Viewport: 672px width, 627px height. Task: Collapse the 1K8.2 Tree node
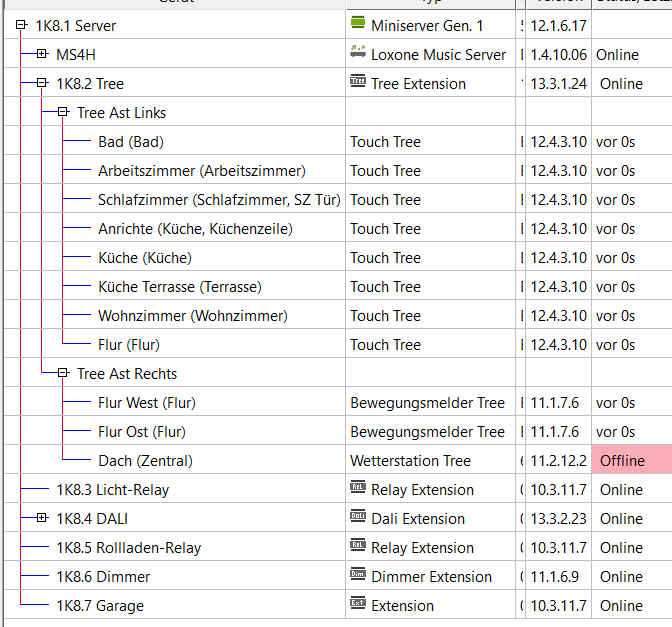(x=42, y=83)
